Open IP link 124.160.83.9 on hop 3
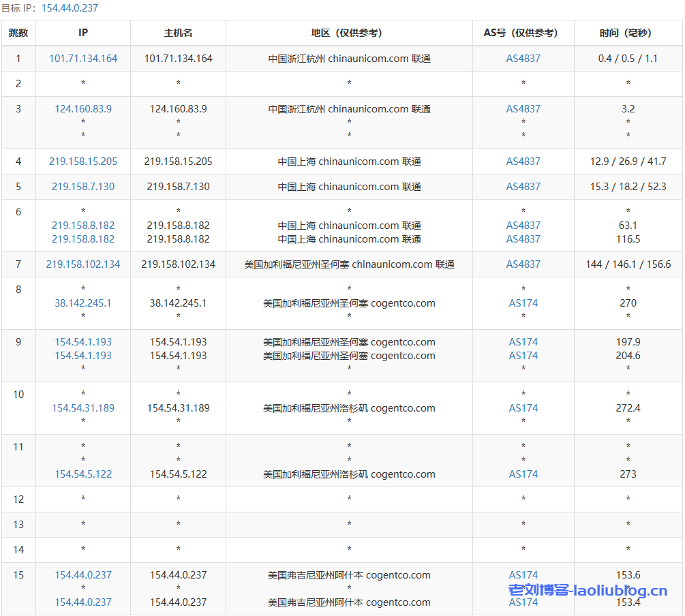This screenshot has height=616, width=685. (x=82, y=108)
